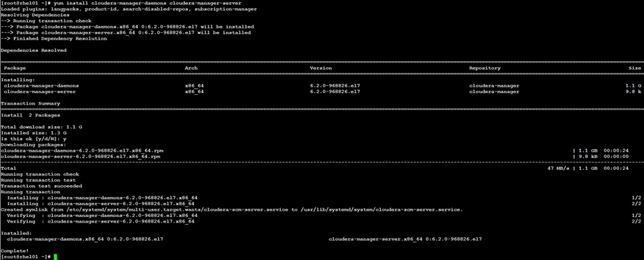This screenshot has height=260, width=644.
Task: Click the 'Dependencies Resolved' line
Action: pos(34,51)
